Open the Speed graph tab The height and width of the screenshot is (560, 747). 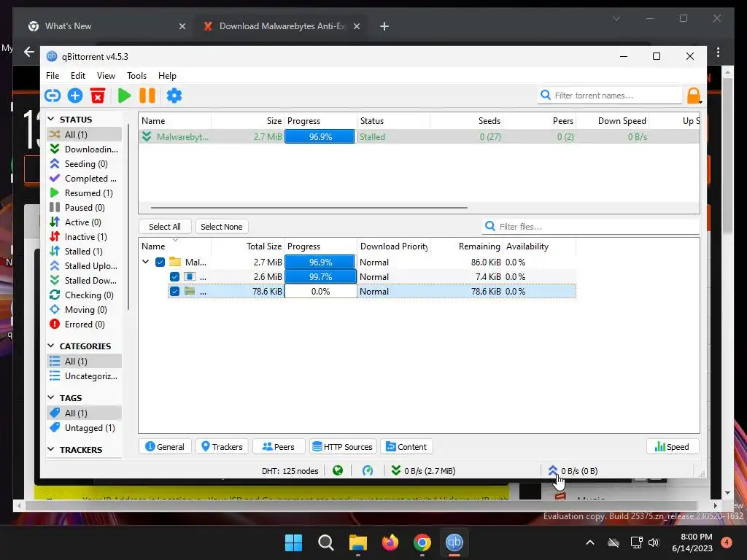672,447
